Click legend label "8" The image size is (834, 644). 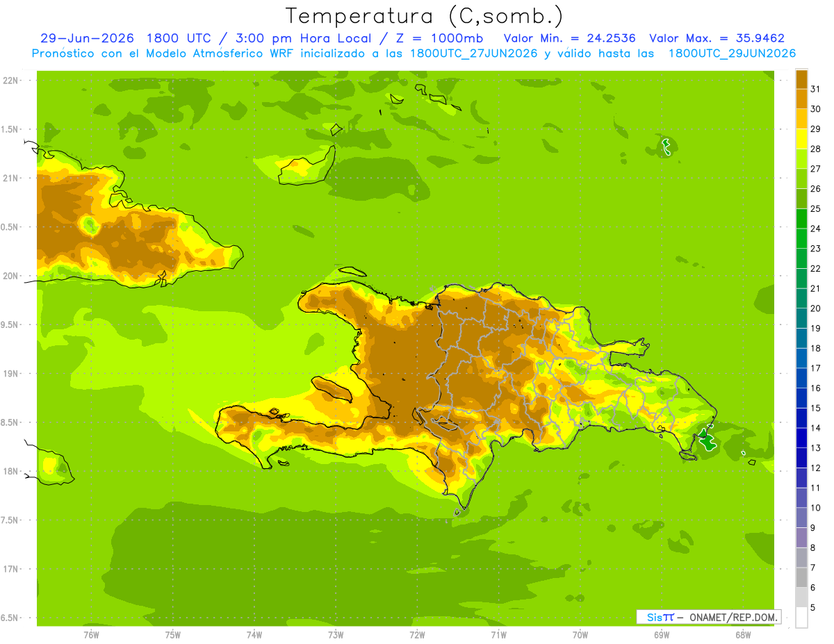(812, 548)
